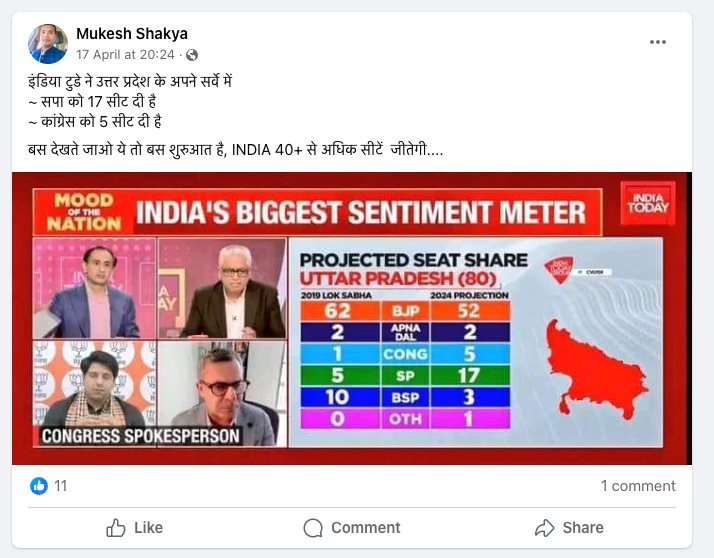
Task: Share the post
Action: point(568,527)
